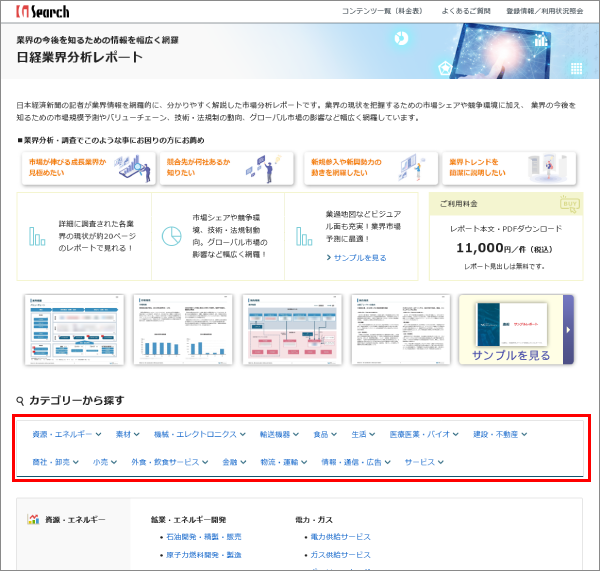Open コンテンツ一覧（料金表） in top menu

(382, 11)
